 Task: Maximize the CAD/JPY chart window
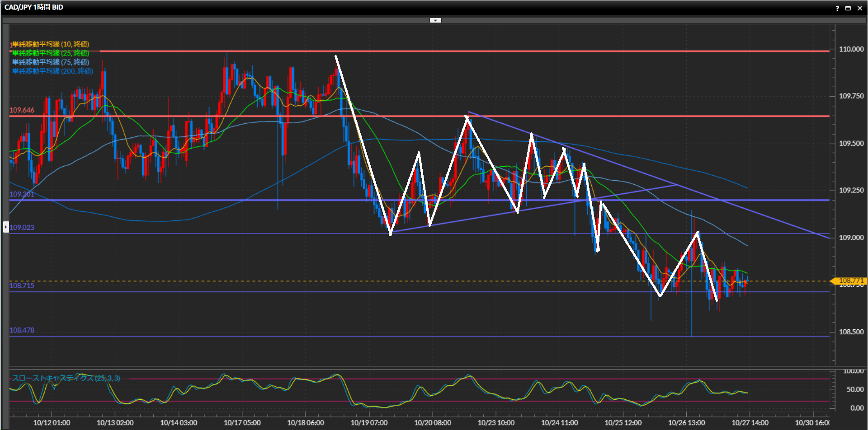point(848,8)
